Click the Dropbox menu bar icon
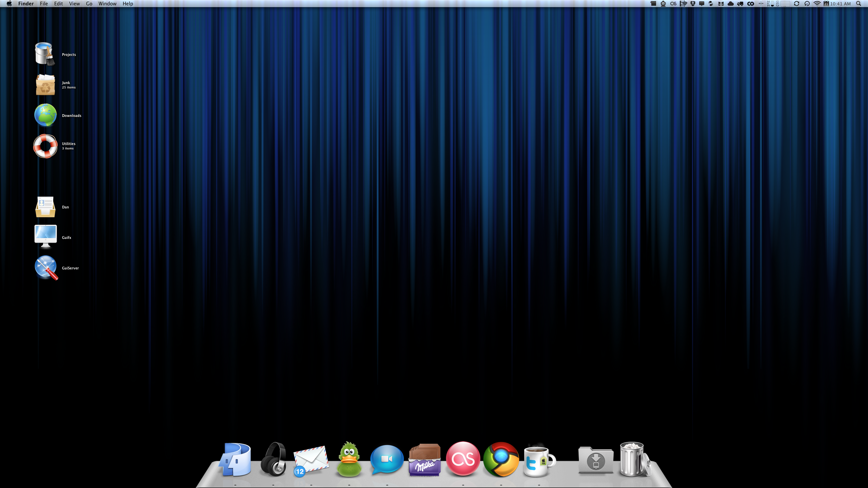The image size is (868, 488). pyautogui.click(x=693, y=4)
